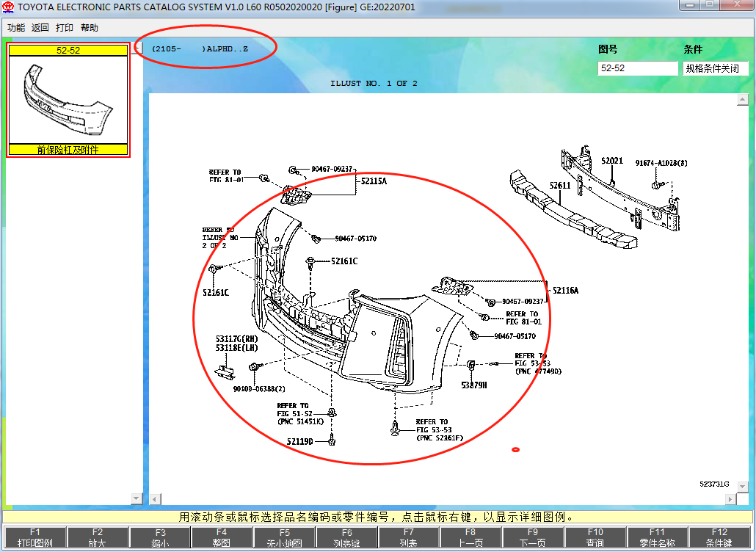The width and height of the screenshot is (756, 552).
Task: Go to previous page with F8 上一页
Action: (470, 537)
